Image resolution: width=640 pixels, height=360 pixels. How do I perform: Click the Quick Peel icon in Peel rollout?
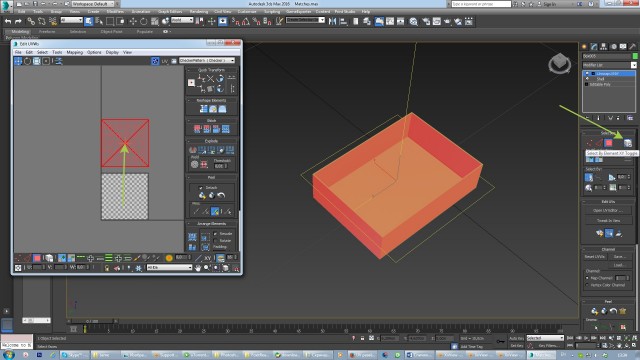(x=202, y=196)
